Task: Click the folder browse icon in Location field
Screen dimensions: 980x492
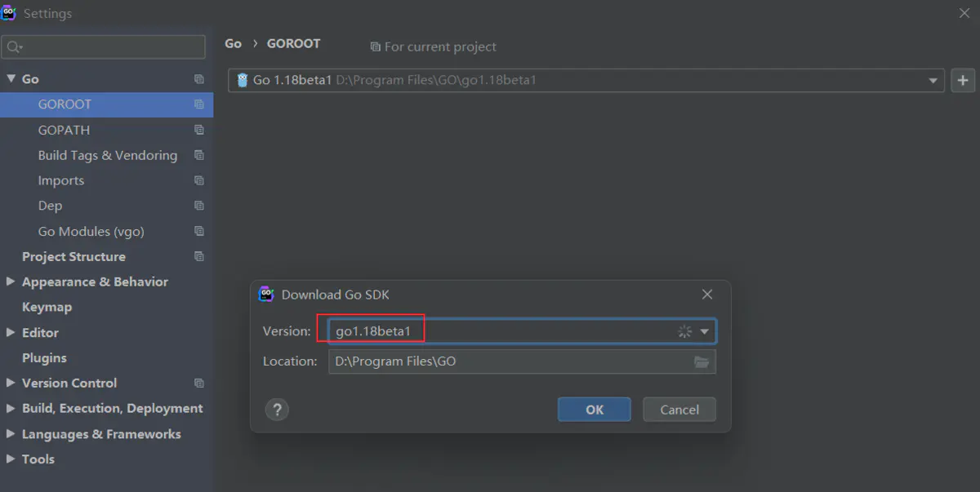Action: pyautogui.click(x=702, y=361)
